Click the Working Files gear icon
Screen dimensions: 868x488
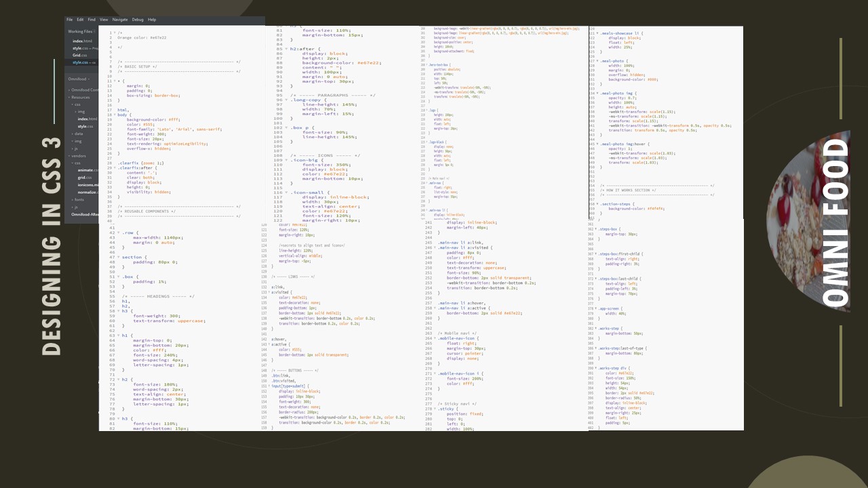click(96, 31)
